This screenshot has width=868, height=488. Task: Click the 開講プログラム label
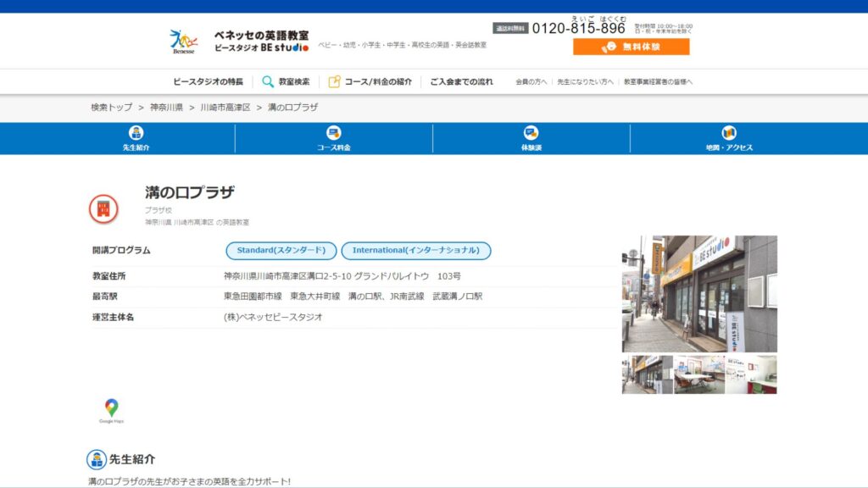pyautogui.click(x=121, y=251)
